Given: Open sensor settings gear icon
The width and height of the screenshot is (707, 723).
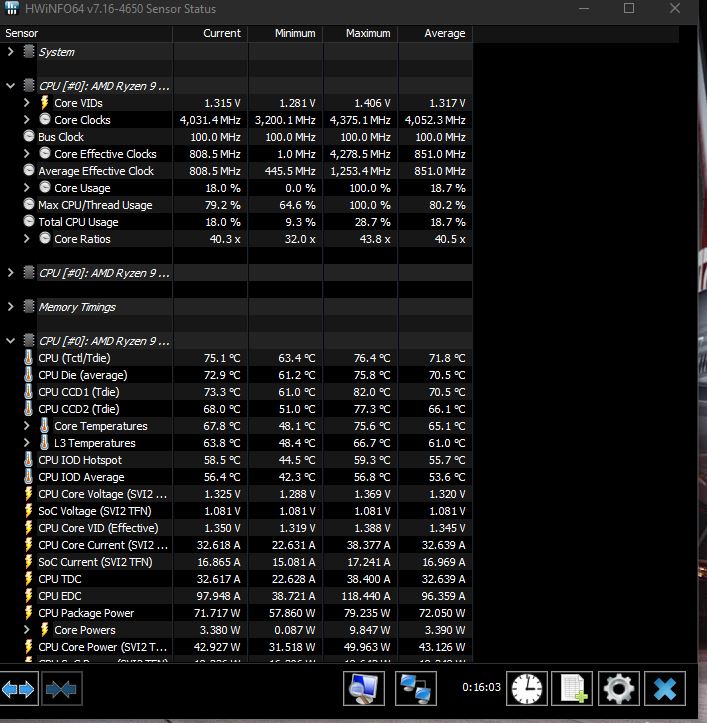Looking at the screenshot, I should point(618,688).
